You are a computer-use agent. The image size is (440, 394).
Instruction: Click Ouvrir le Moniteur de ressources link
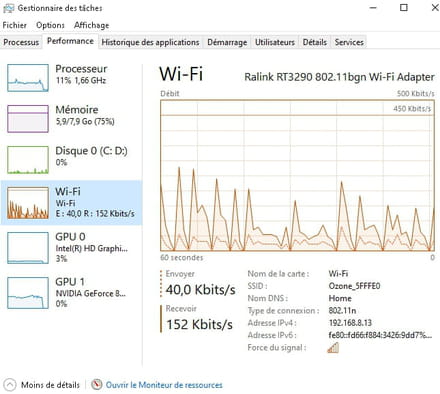pyautogui.click(x=164, y=385)
